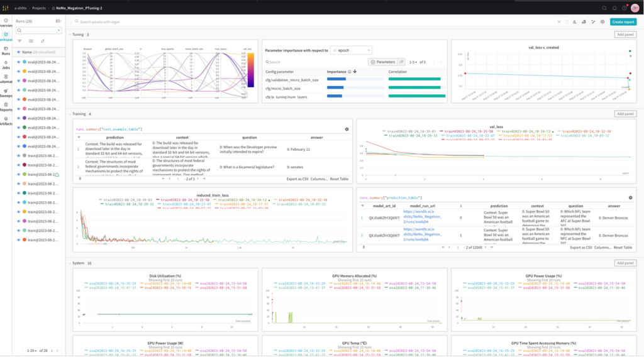Open the Sweeps page from the left sidebar
Viewport: 644px width, 357px height.
click(6, 93)
